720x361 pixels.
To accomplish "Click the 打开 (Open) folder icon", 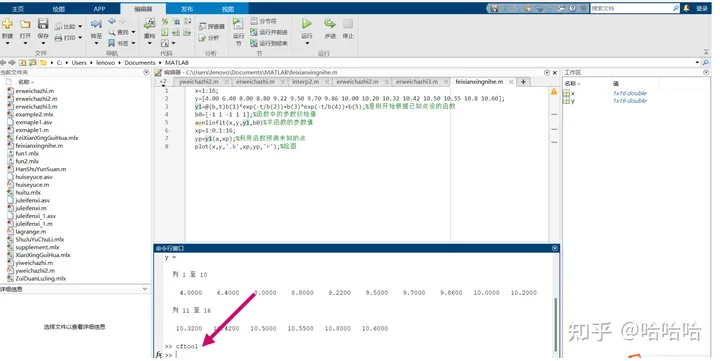I will [25, 24].
